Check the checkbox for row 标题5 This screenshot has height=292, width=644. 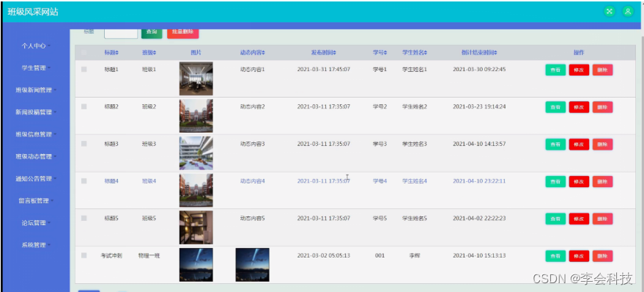84,218
